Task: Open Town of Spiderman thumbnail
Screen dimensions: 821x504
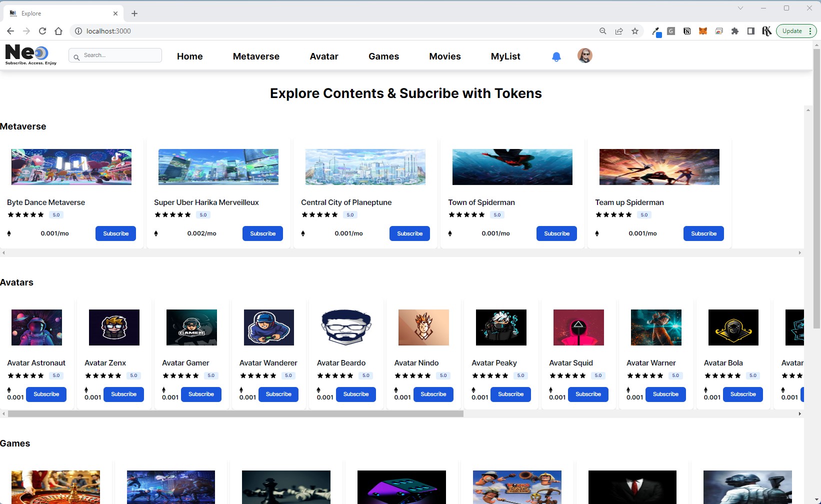Action: (512, 167)
